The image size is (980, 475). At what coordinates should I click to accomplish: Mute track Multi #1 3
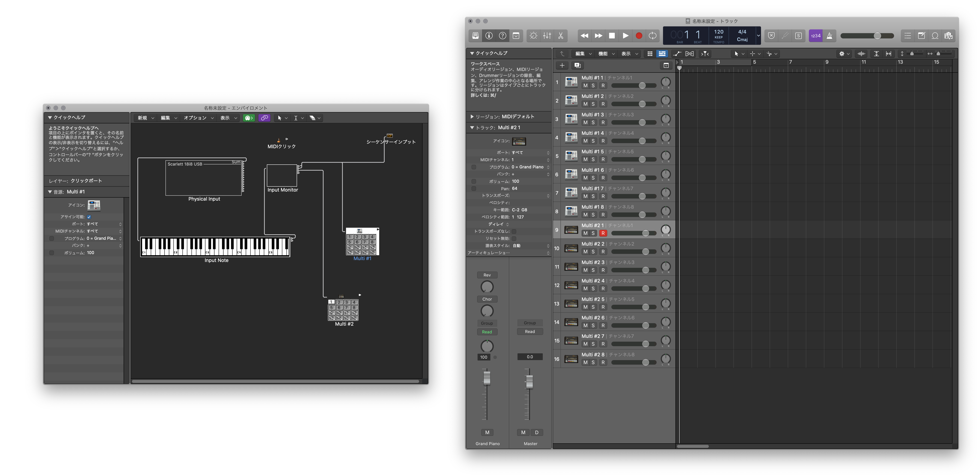click(x=585, y=122)
